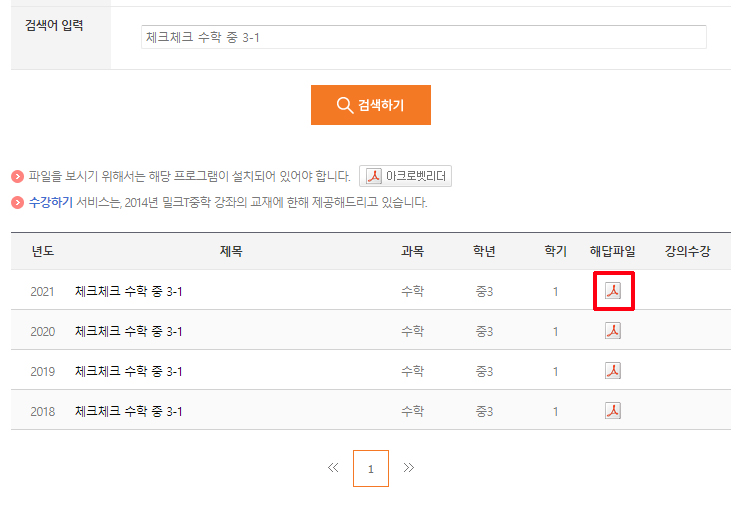Click the year cell 2019
This screenshot has width=740, height=509.
[x=42, y=372]
